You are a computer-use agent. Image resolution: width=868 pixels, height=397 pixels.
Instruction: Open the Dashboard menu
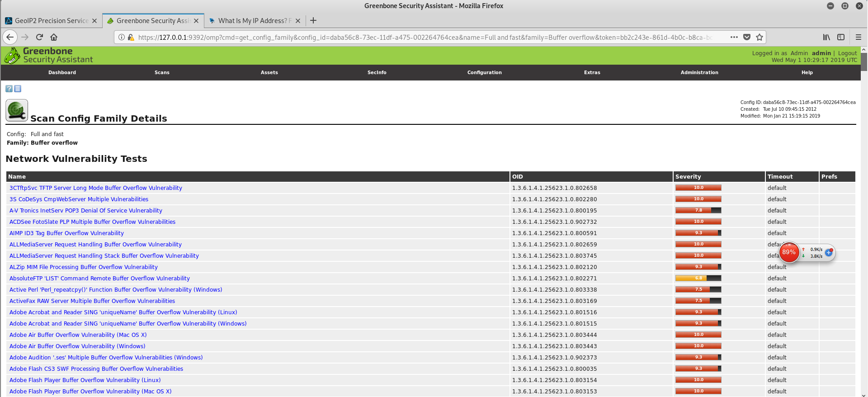(x=62, y=72)
